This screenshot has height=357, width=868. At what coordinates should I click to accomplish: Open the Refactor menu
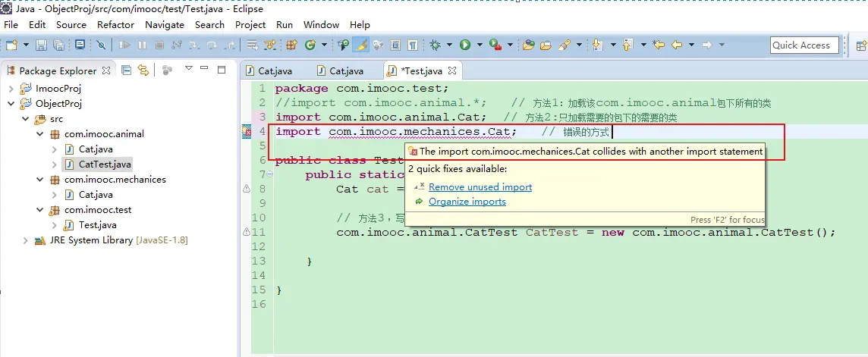[x=115, y=24]
